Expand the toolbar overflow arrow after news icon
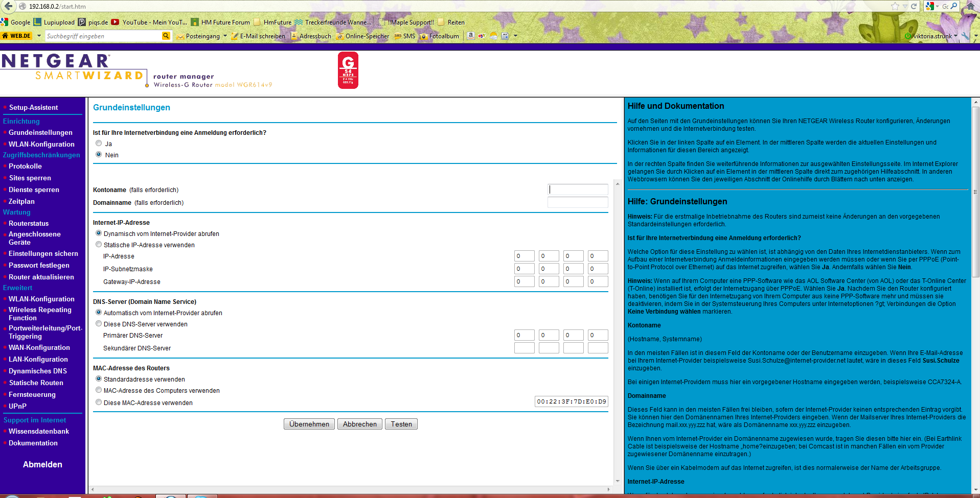The height and width of the screenshot is (498, 980). pyautogui.click(x=515, y=36)
